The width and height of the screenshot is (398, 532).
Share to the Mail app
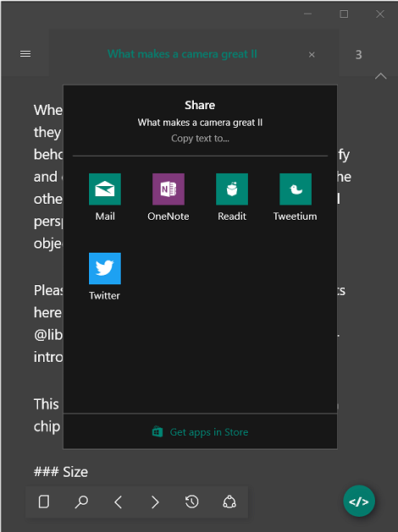click(105, 189)
